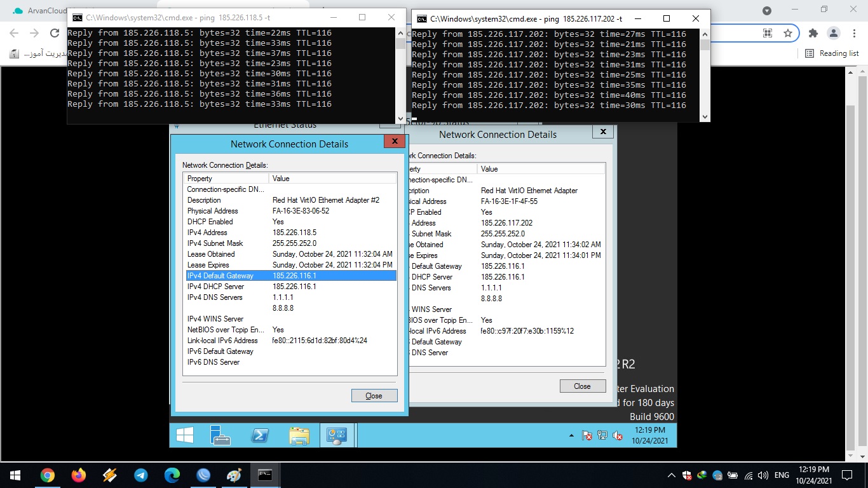The image size is (868, 488).
Task: Click scrollbar down arrow in 185.226.117.202 ping window
Action: [704, 116]
